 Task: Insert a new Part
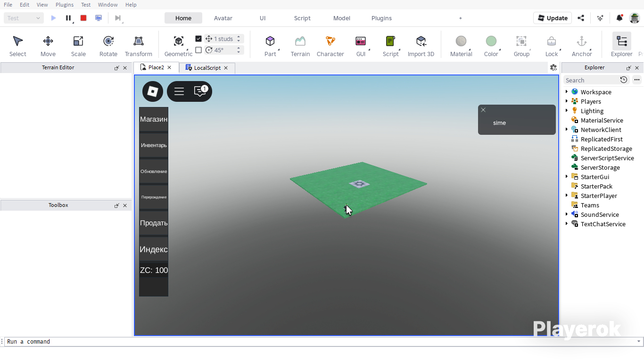tap(270, 46)
